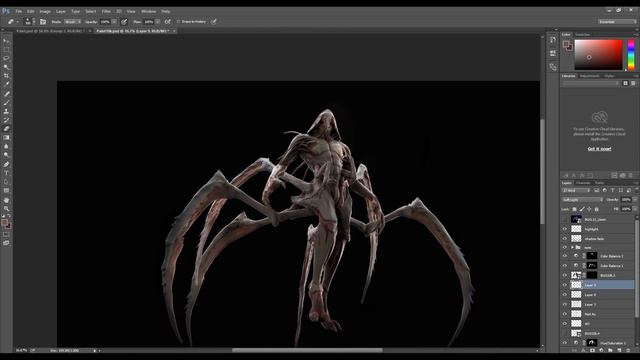The image size is (640, 360).
Task: Select the Rectangular Marquee tool
Action: [6, 49]
